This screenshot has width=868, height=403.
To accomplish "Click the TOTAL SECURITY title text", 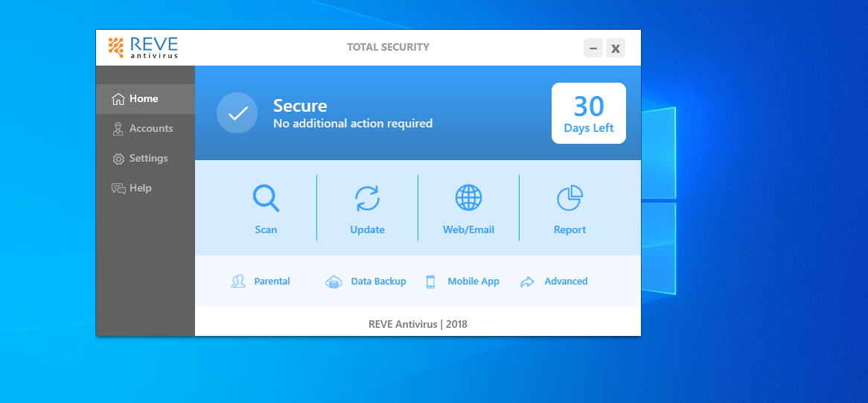I will click(388, 48).
